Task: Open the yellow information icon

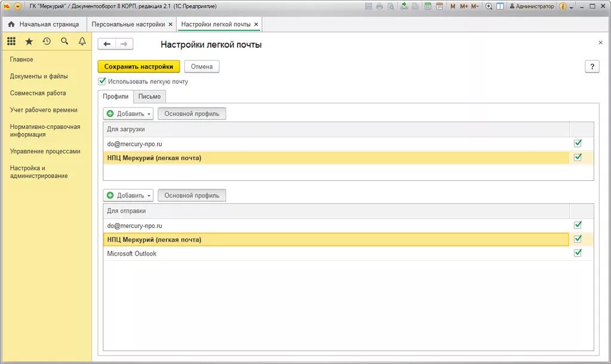Action: click(x=563, y=6)
